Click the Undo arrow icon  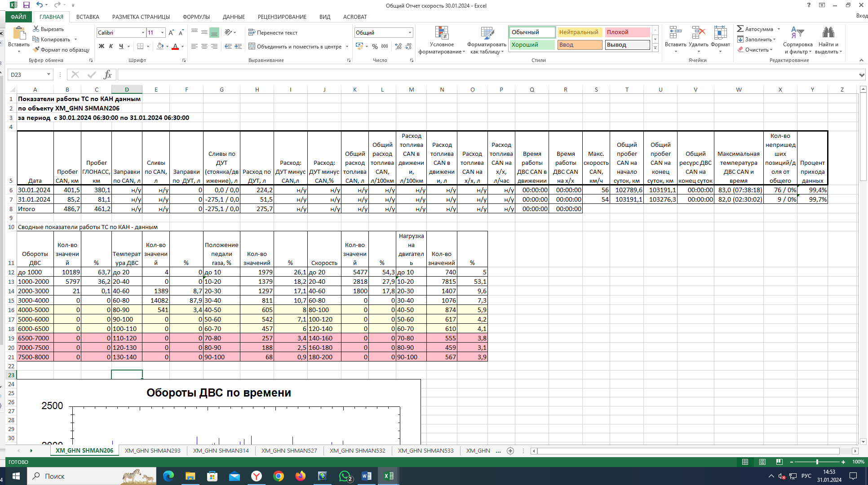(x=40, y=5)
